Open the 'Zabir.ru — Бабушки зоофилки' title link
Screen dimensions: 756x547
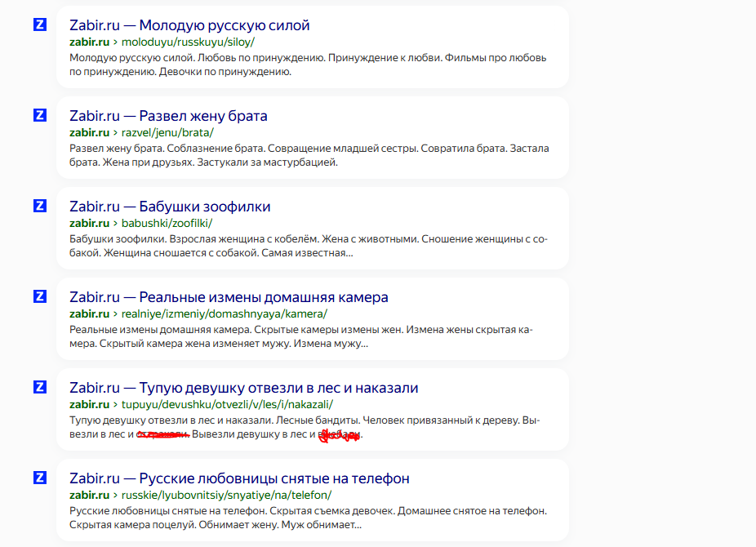[x=170, y=207]
